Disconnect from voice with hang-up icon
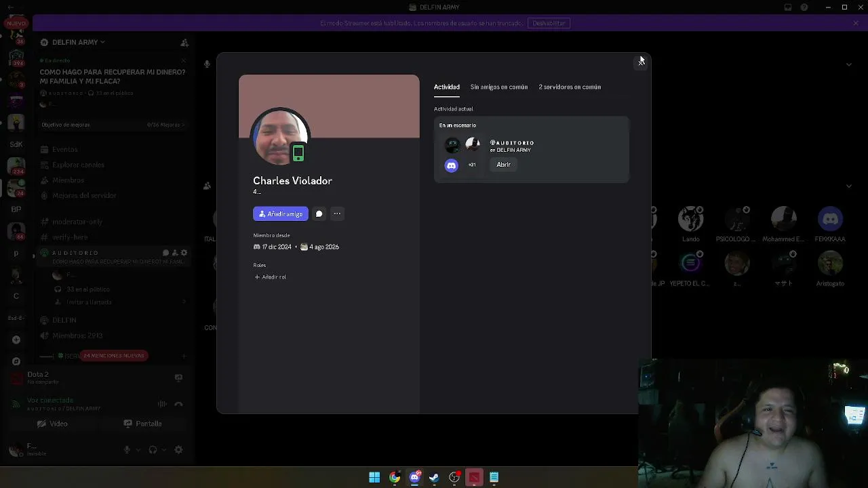The width and height of the screenshot is (868, 488). pyautogui.click(x=179, y=404)
